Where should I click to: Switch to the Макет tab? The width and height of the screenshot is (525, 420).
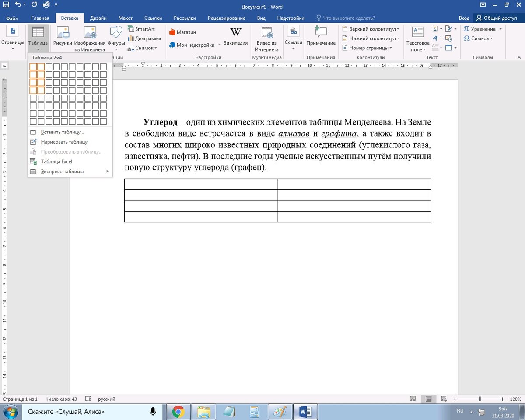point(126,18)
